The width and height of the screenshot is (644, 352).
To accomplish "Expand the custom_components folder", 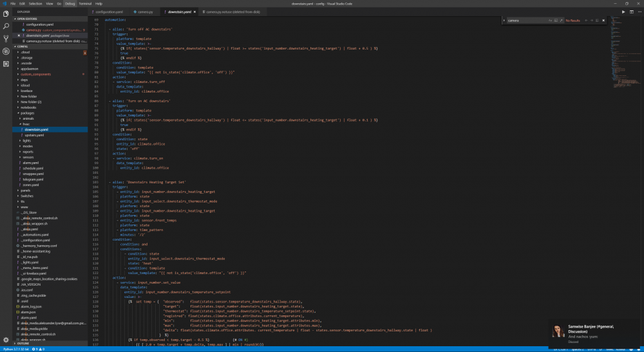I will coord(36,74).
